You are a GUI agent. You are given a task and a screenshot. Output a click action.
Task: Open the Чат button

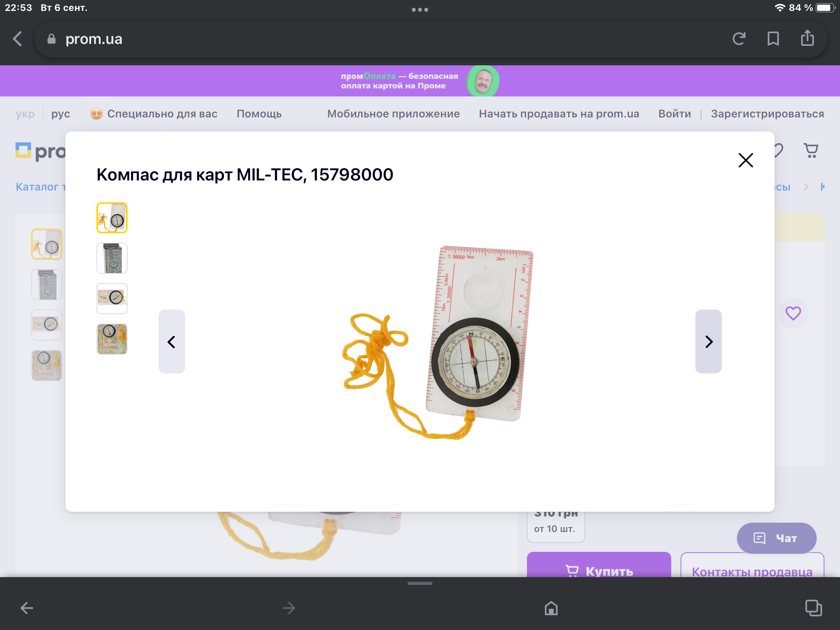point(776,538)
